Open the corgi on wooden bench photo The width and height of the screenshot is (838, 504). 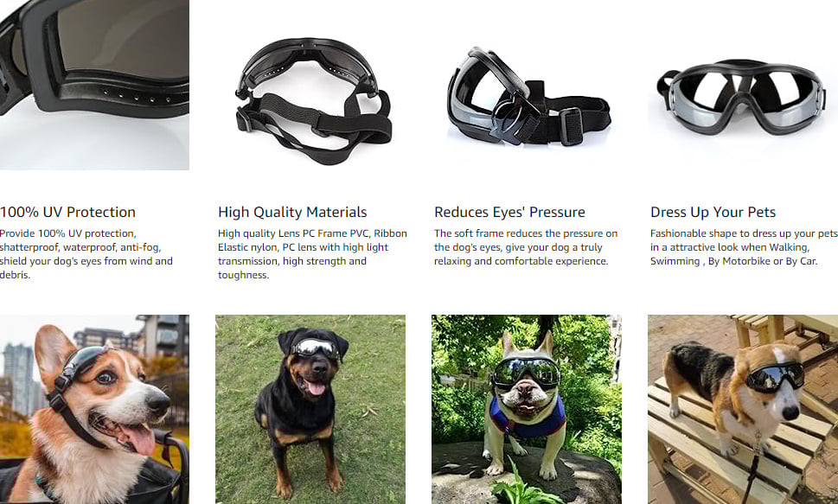tap(743, 409)
